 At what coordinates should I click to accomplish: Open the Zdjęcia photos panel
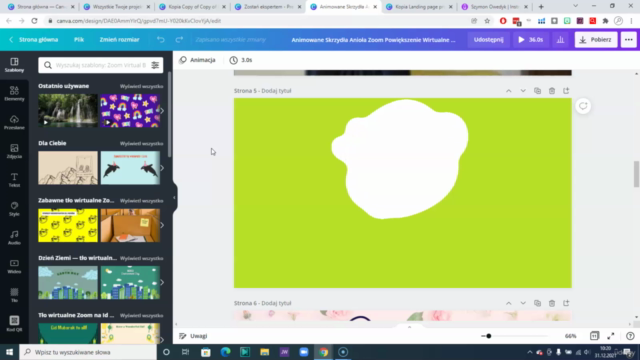pyautogui.click(x=14, y=151)
